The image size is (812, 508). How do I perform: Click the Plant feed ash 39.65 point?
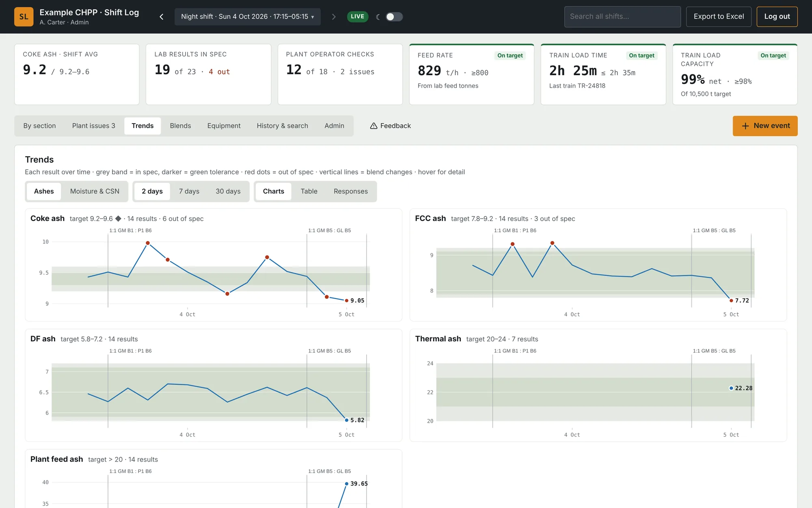point(346,484)
